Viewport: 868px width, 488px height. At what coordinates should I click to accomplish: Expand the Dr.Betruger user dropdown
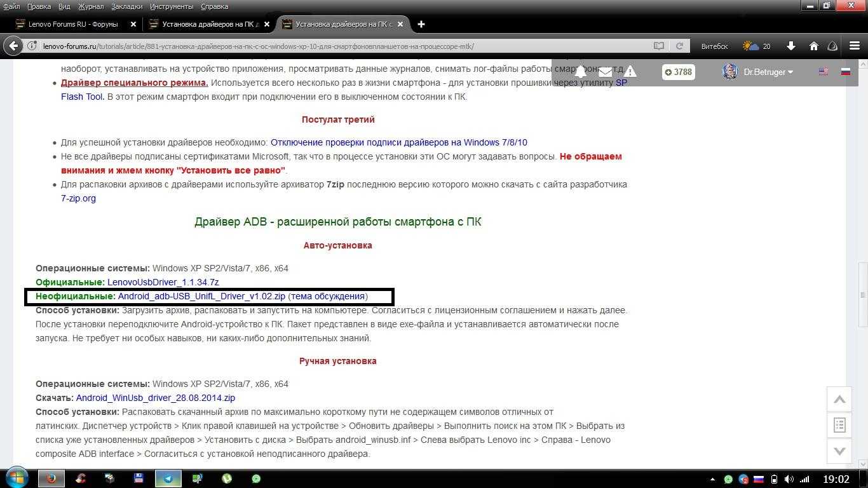(768, 72)
